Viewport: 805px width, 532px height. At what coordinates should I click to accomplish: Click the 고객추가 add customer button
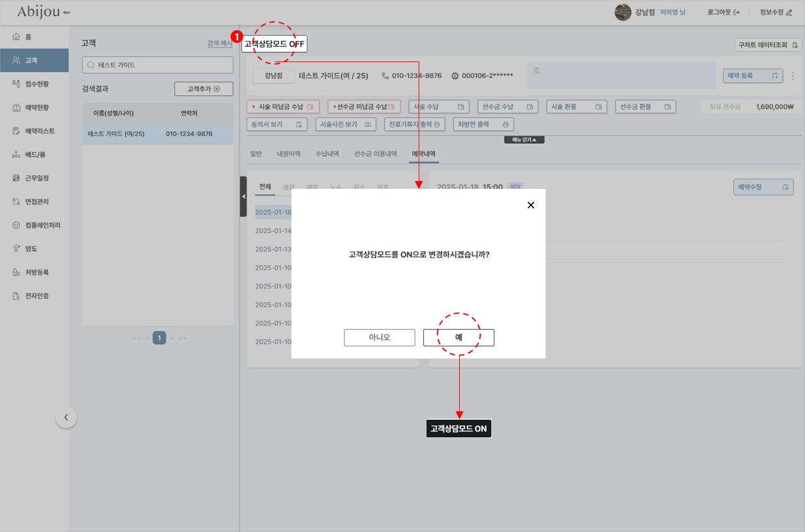(x=204, y=89)
